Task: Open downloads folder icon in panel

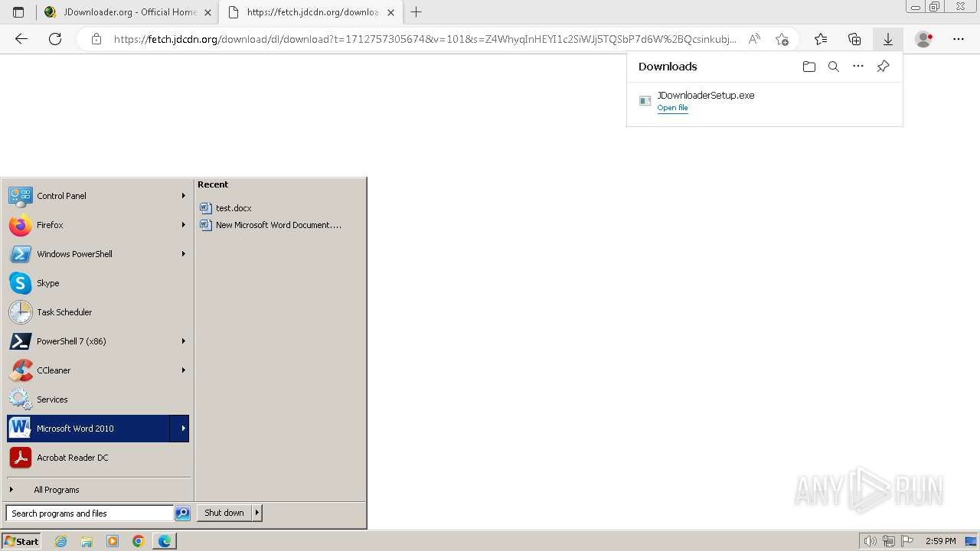Action: 809,67
